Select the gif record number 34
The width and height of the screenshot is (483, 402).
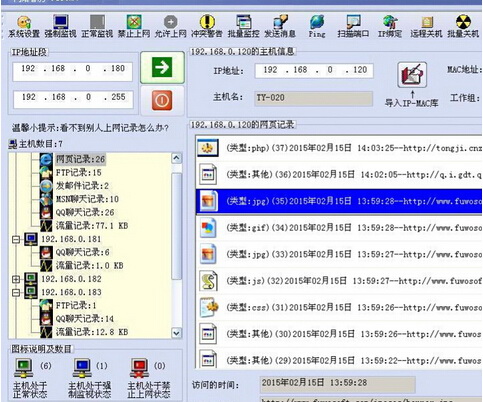tap(339, 228)
